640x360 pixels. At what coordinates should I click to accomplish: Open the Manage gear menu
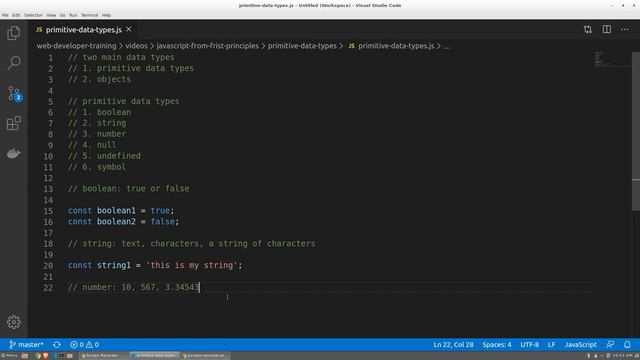13,322
